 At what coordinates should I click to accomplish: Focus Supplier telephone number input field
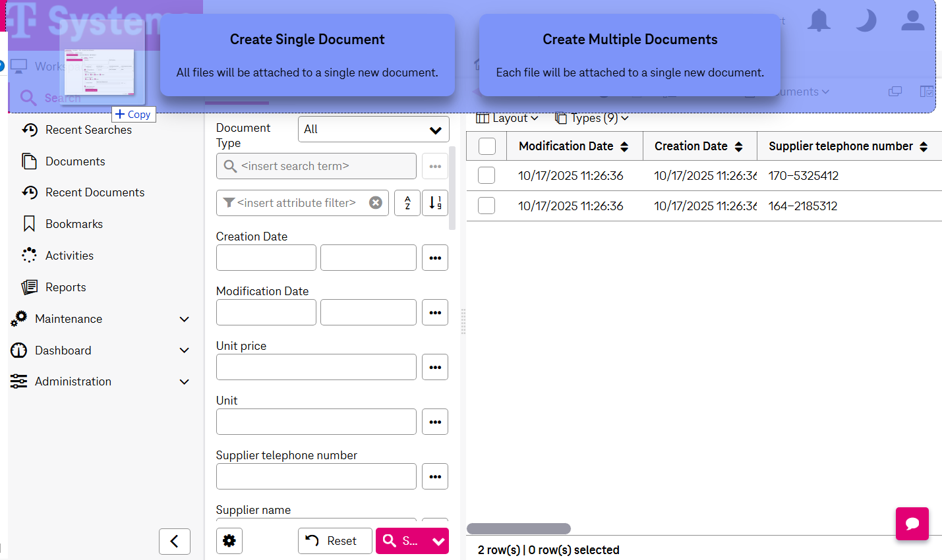316,476
